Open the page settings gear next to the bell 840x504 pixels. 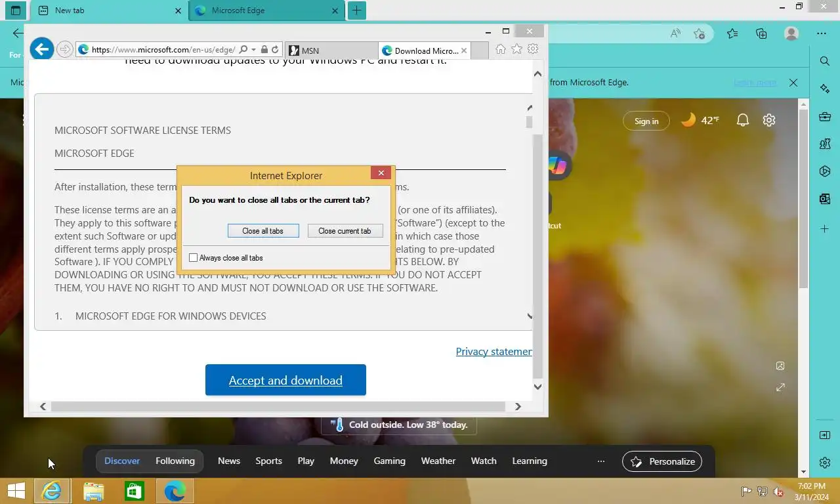point(769,120)
